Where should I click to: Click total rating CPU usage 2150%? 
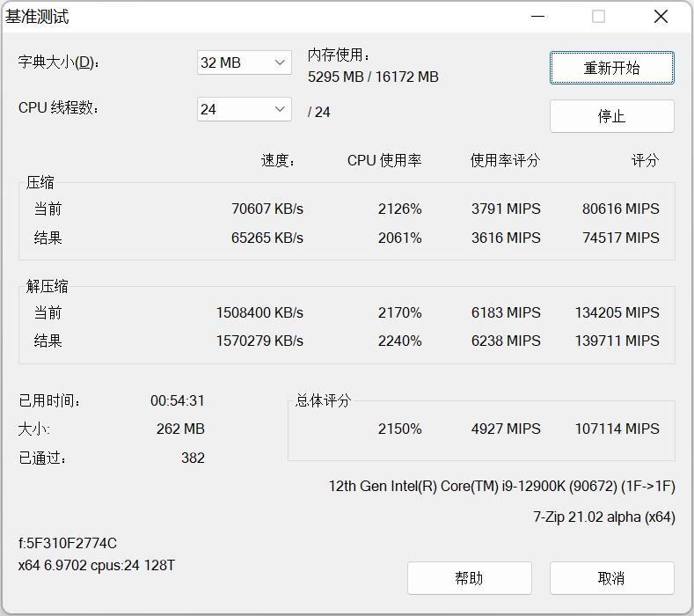click(x=399, y=429)
